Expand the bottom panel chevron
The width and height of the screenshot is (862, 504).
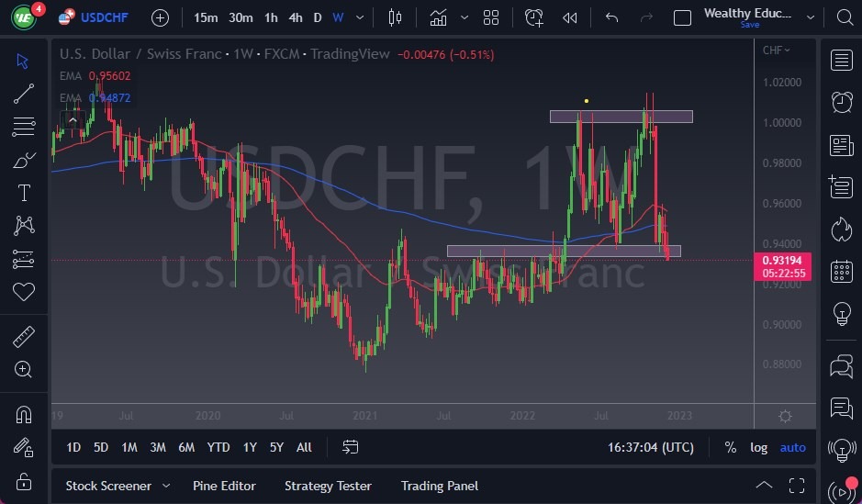764,485
